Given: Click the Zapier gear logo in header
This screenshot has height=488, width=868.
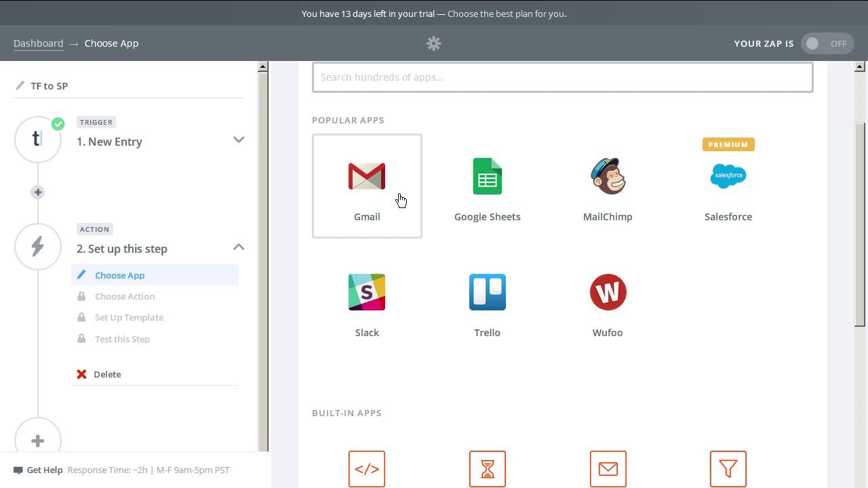Looking at the screenshot, I should click(434, 43).
